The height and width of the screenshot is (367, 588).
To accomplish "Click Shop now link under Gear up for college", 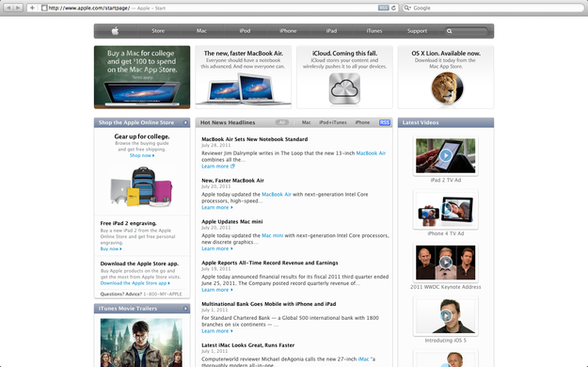I will (x=142, y=155).
